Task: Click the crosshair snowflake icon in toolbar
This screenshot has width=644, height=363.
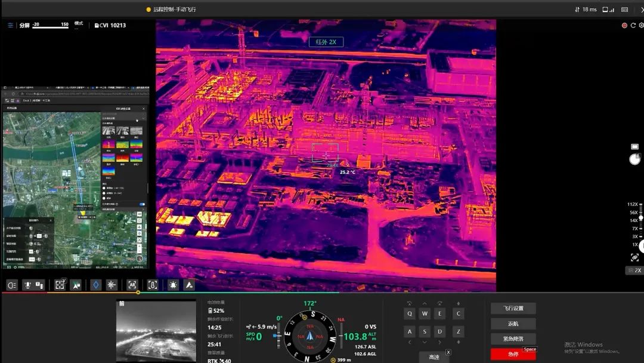Action: 111,285
